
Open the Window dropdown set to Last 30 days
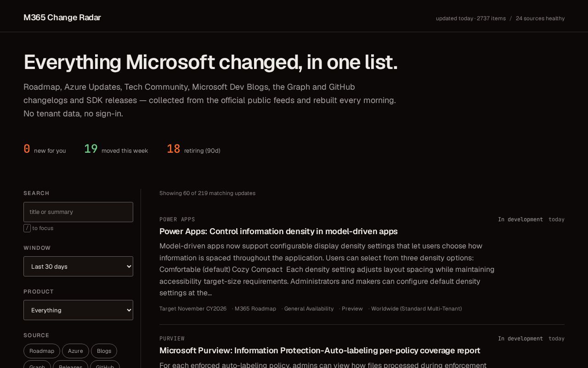coord(78,266)
